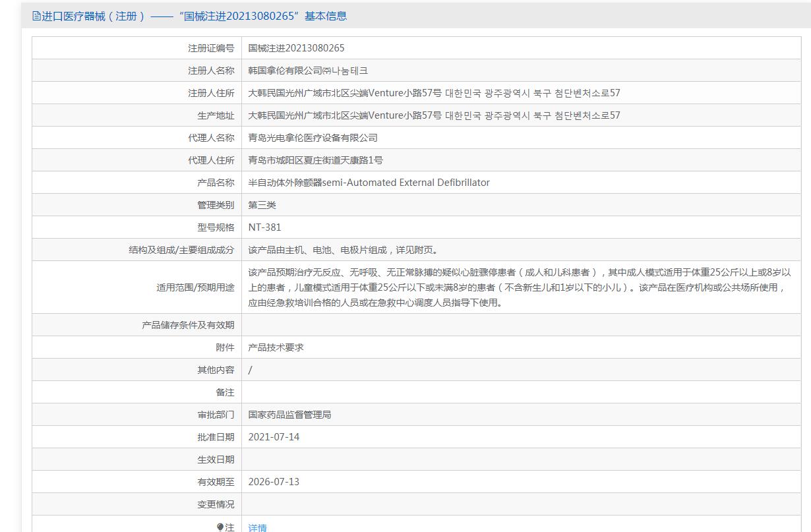Screen dimensions: 811x532
Task: Click product name semi-Automated External Defibrillator
Action: click(369, 183)
